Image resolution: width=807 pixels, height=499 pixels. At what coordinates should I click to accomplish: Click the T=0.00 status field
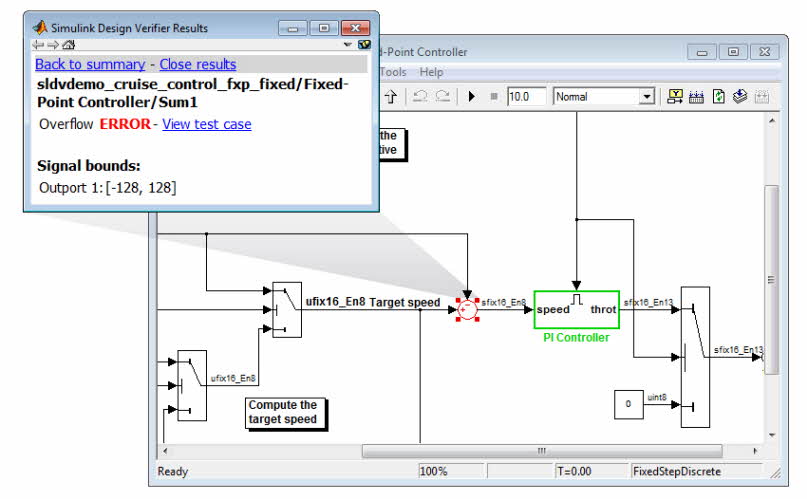click(591, 471)
